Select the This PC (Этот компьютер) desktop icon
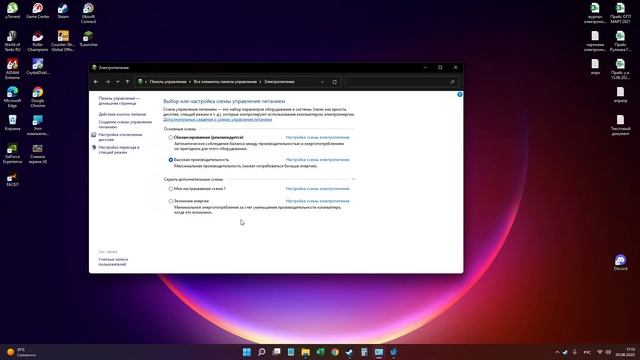 [x=38, y=125]
